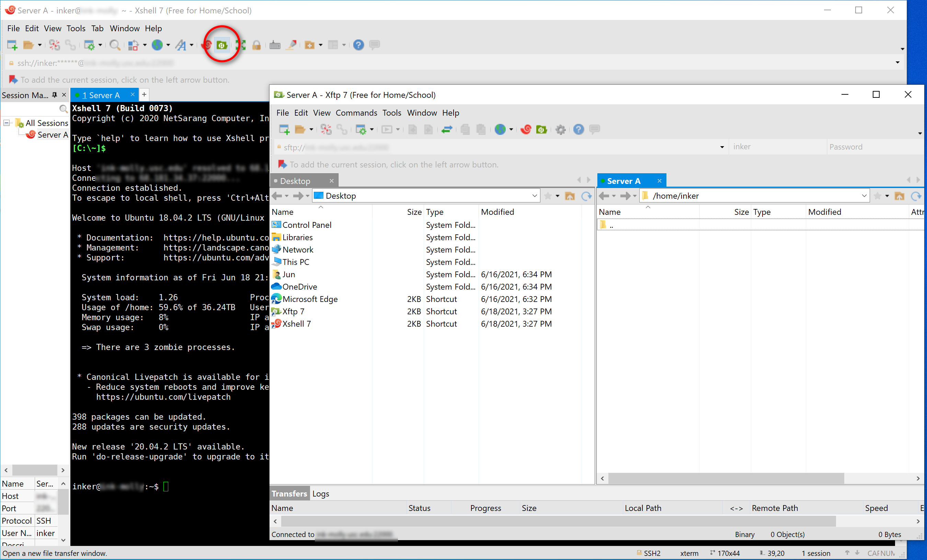Toggle Xshell full screen green arrows icon
The width and height of the screenshot is (927, 560).
point(240,46)
